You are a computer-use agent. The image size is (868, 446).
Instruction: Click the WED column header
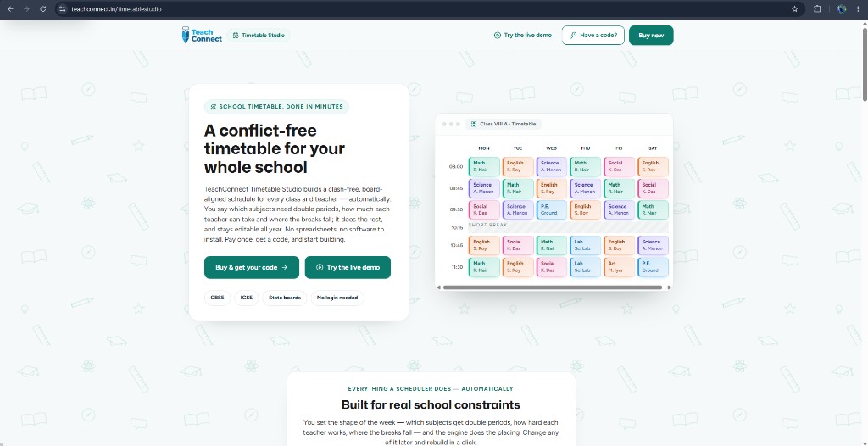551,148
